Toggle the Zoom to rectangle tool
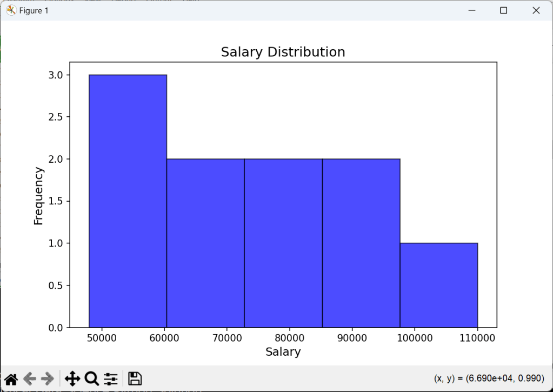The height and width of the screenshot is (392, 553). pos(91,378)
